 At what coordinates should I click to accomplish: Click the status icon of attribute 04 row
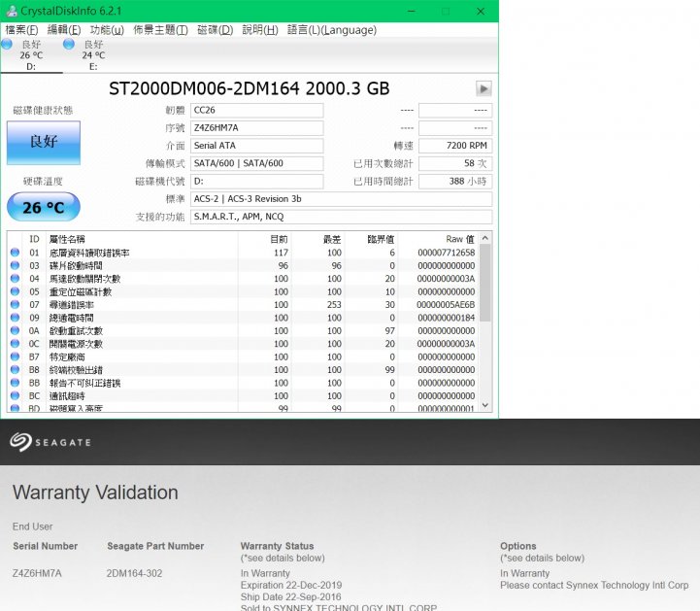click(15, 278)
